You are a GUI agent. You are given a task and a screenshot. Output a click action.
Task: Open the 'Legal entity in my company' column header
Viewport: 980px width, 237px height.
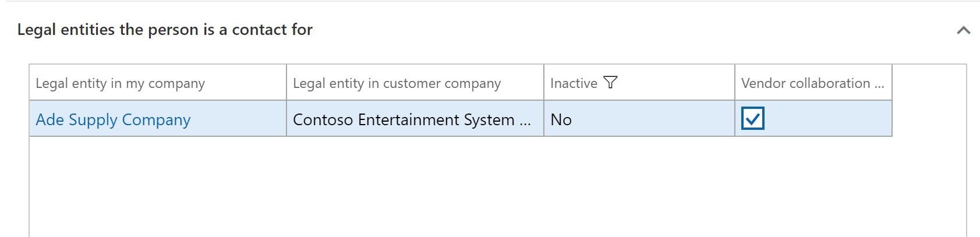[120, 83]
